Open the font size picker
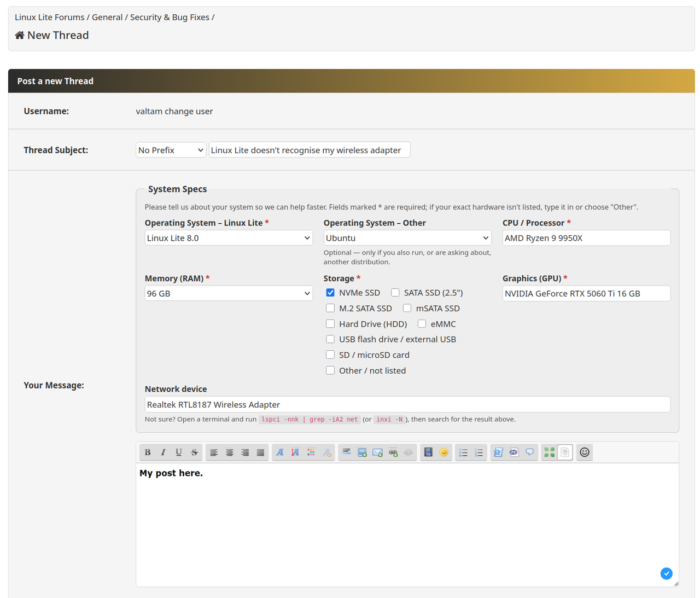700x598 pixels. click(295, 452)
